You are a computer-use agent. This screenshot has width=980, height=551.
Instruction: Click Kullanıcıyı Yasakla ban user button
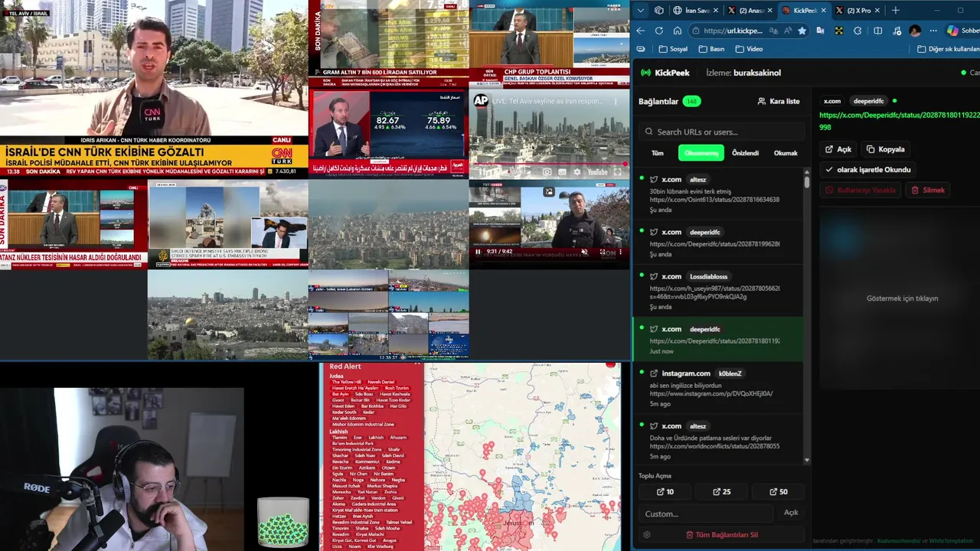point(861,190)
